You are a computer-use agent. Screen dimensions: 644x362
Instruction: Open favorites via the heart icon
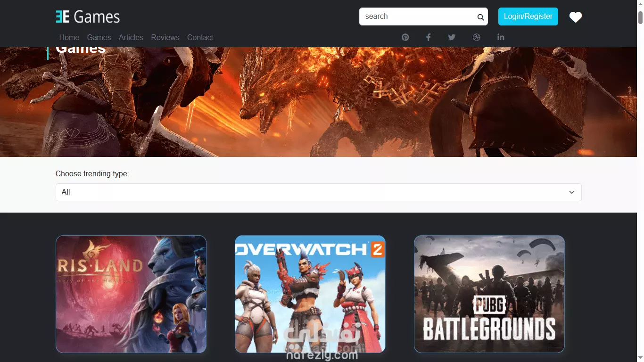[576, 17]
